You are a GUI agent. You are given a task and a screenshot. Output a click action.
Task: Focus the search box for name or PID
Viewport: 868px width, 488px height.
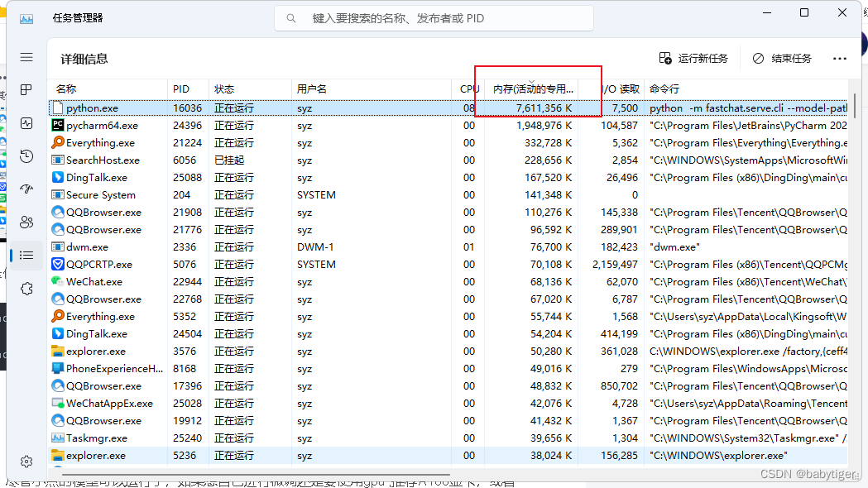tap(434, 18)
